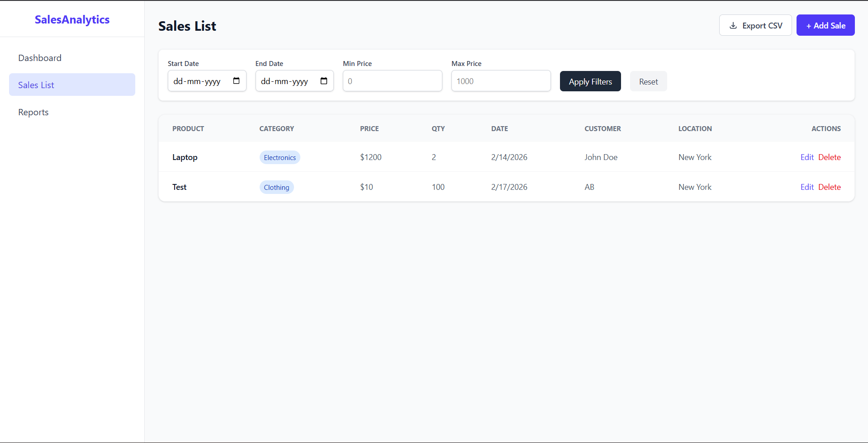This screenshot has width=868, height=443.
Task: Click the plus icon on Add Sale
Action: [x=809, y=25]
